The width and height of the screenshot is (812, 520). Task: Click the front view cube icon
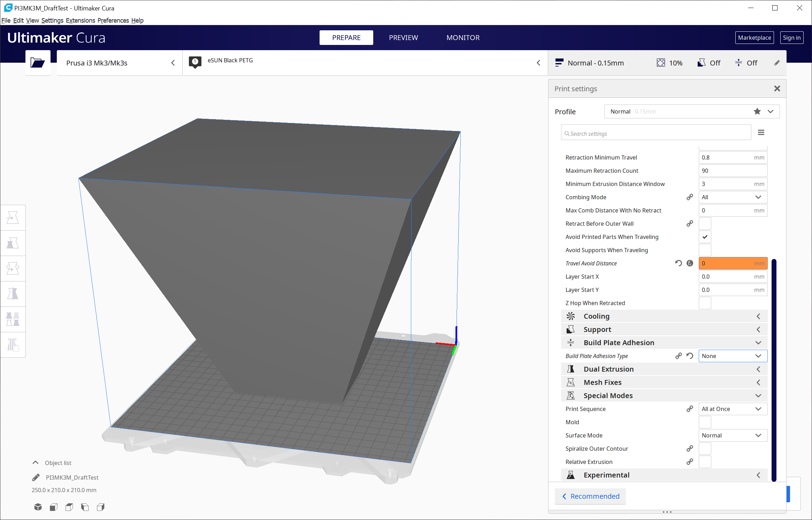tap(53, 507)
